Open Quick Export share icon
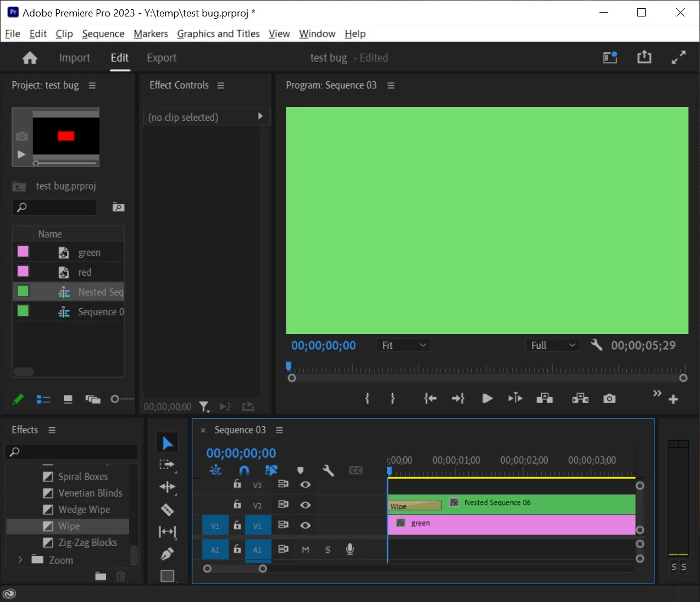The image size is (700, 602). coord(644,57)
